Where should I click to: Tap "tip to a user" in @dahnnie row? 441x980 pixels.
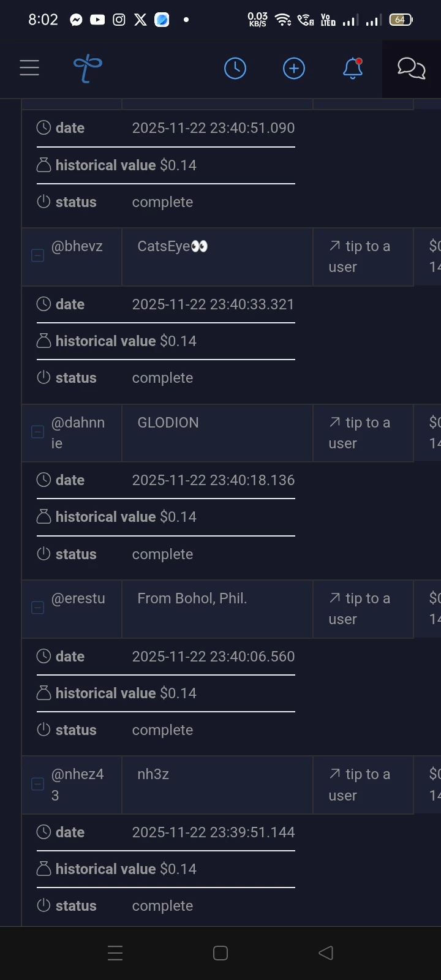[360, 433]
